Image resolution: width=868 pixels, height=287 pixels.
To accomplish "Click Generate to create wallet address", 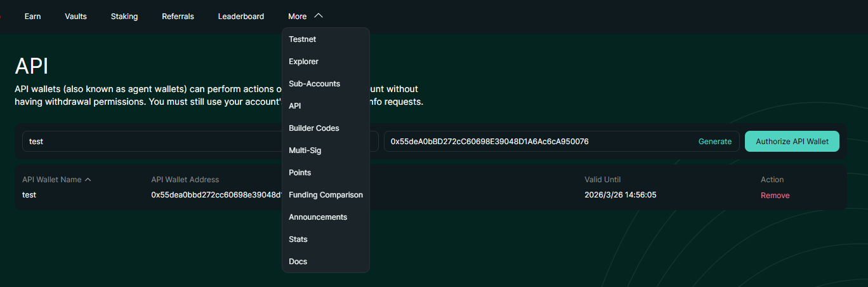I will coord(714,142).
